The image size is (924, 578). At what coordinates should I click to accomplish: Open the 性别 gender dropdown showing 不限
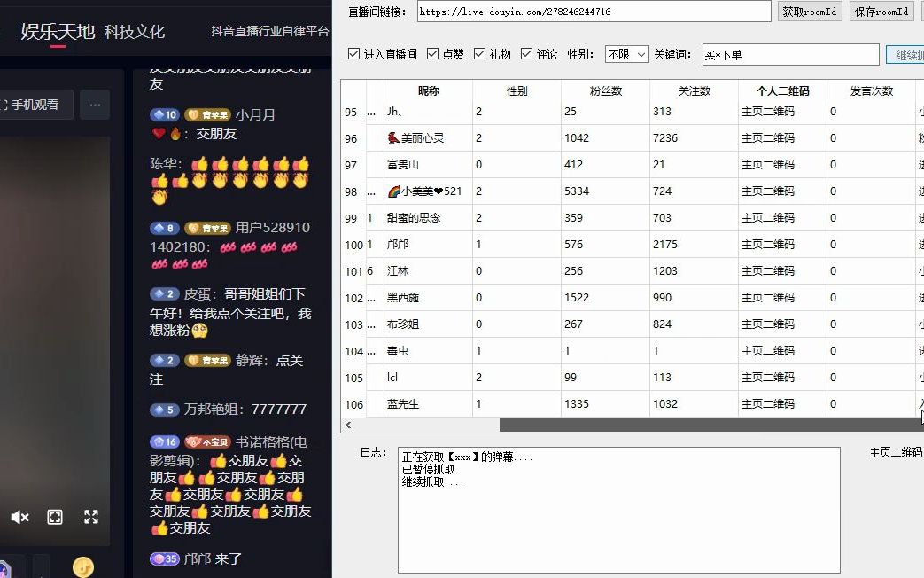pyautogui.click(x=626, y=54)
